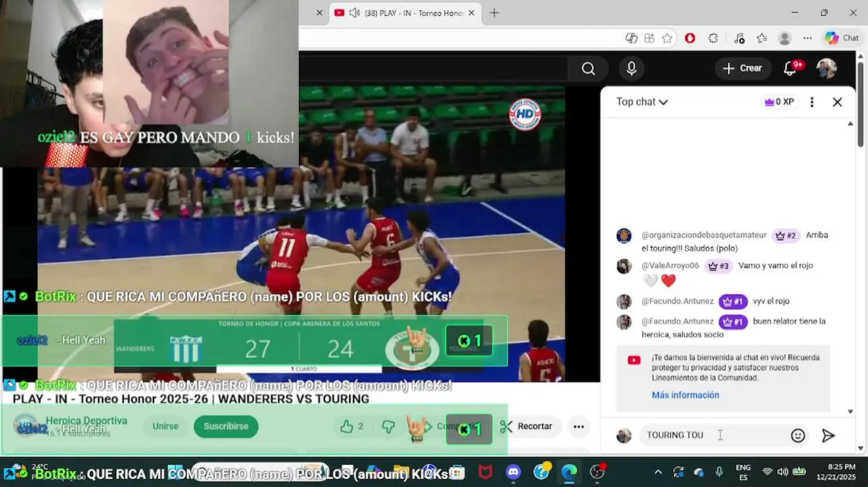Select the PLAY - IN YouTube browser tab
Image resolution: width=868 pixels, height=487 pixels.
[404, 13]
